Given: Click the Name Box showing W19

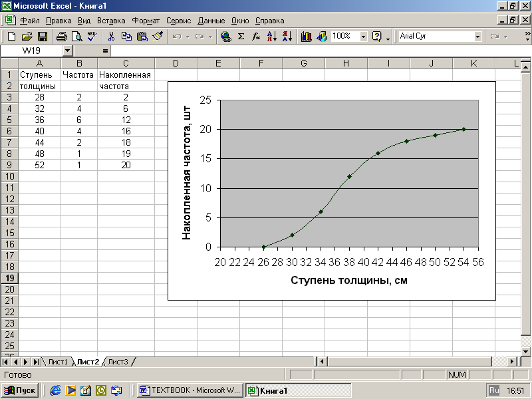Looking at the screenshot, I should [31, 51].
